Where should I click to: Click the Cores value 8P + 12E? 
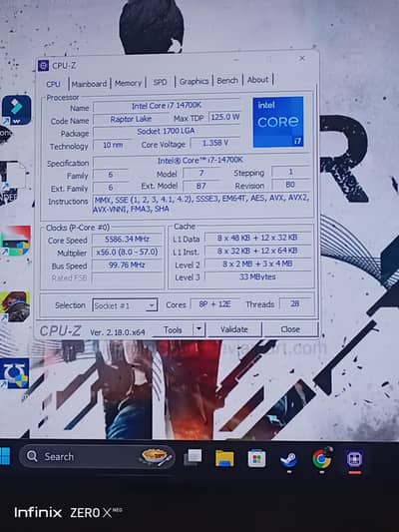coord(214,304)
